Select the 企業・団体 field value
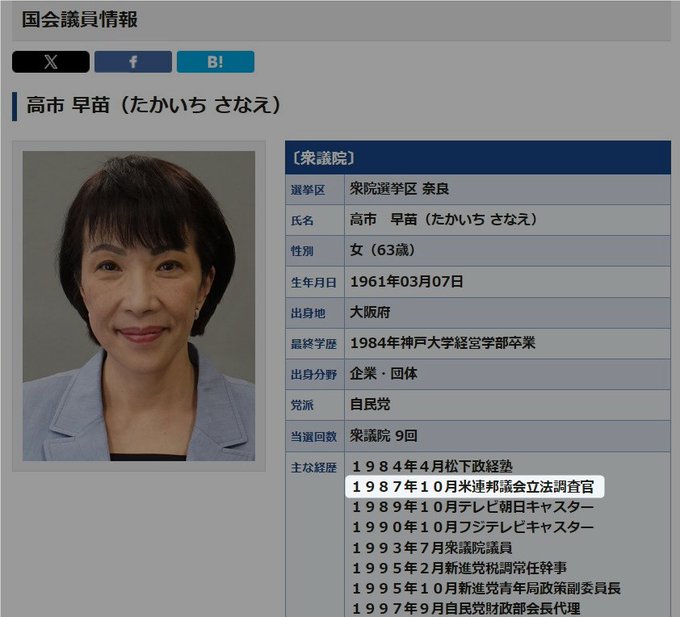Viewport: 680px width, 617px height. coord(384,374)
